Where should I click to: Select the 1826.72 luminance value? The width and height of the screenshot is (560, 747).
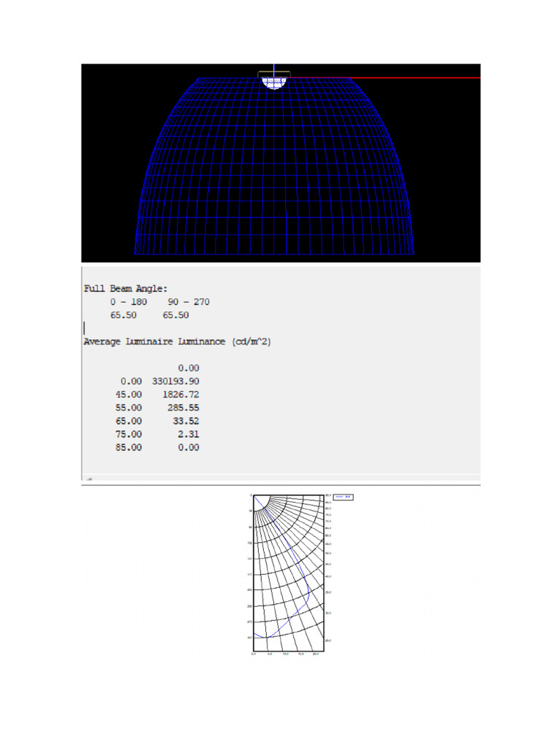[181, 395]
